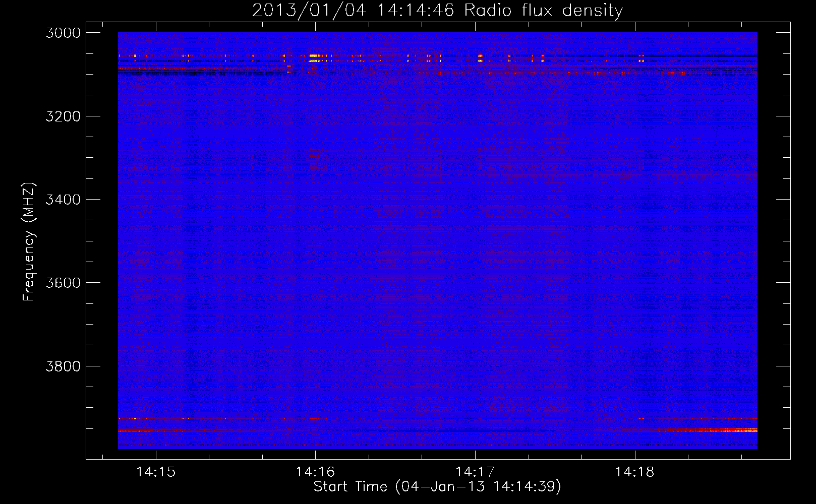
Task: Click the 3400 frequency tick label
Action: pos(63,200)
